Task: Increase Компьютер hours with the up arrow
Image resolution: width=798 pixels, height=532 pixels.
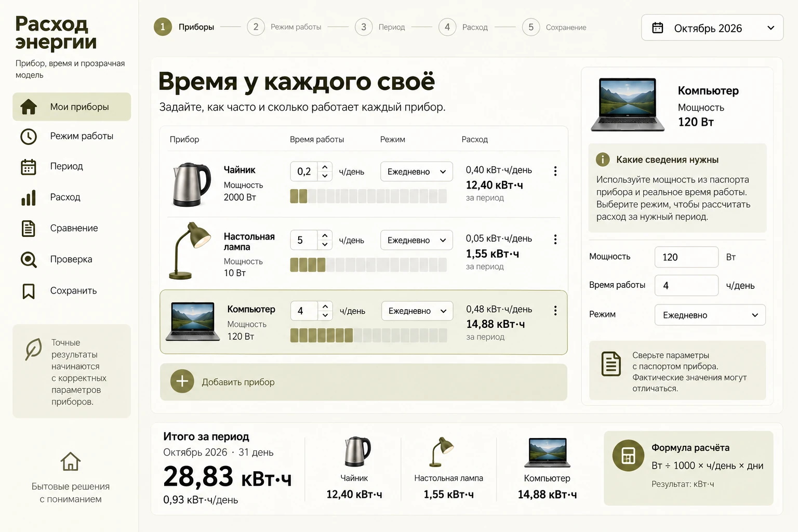Action: [325, 306]
